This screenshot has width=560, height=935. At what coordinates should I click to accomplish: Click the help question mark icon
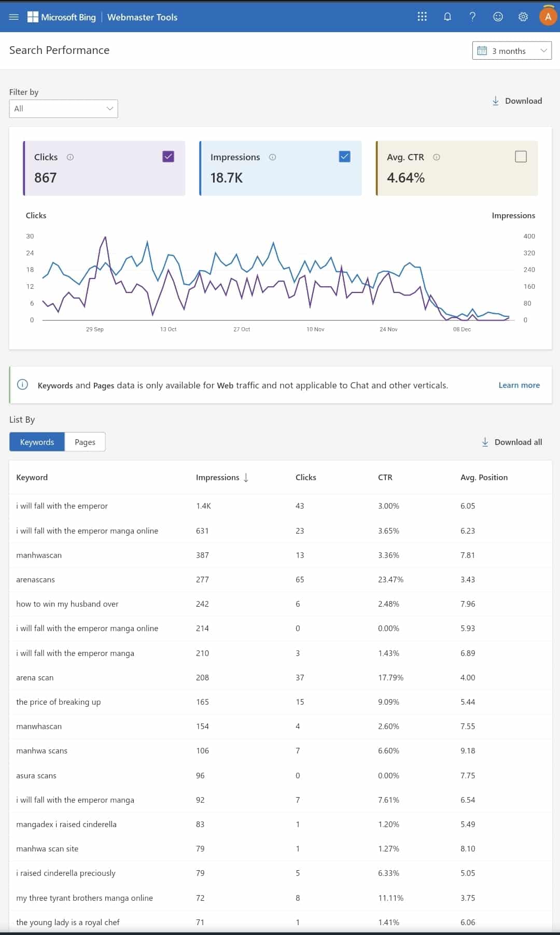coord(472,17)
